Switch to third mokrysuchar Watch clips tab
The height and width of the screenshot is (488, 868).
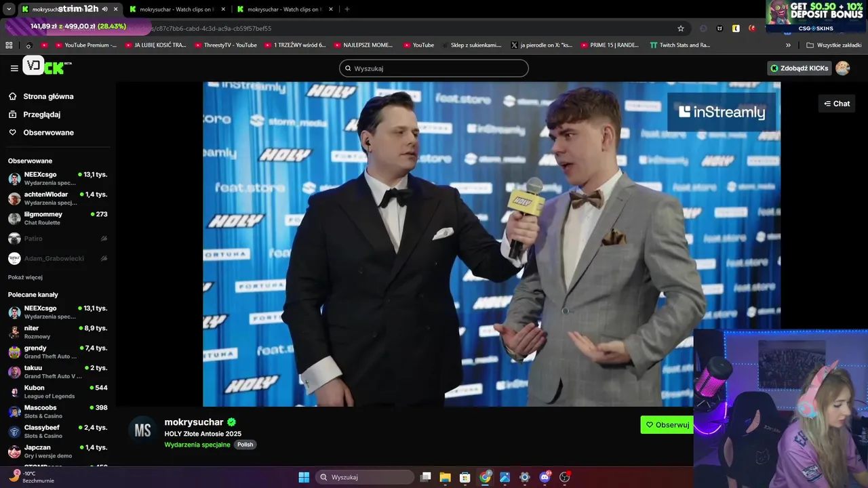click(285, 9)
